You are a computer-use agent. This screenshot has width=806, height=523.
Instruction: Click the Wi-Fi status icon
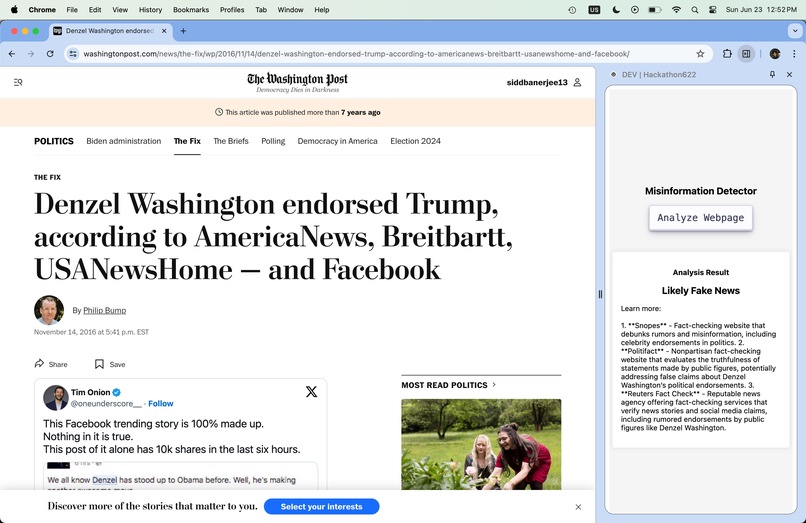[x=676, y=9]
